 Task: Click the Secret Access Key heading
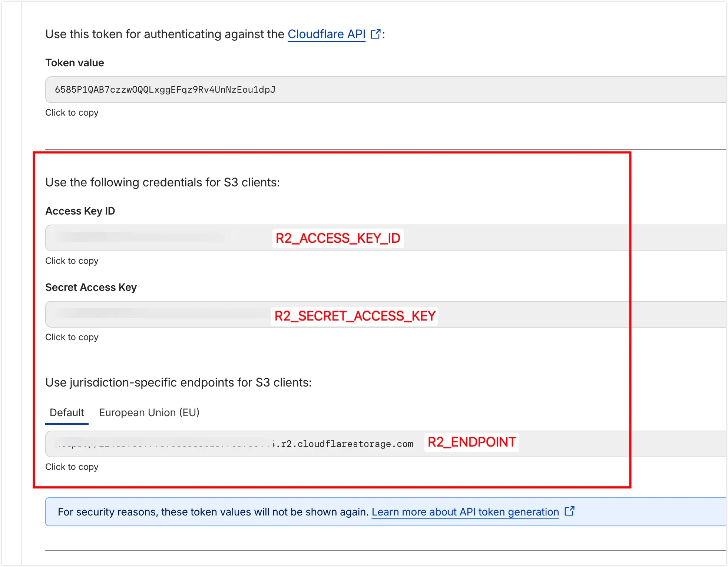coord(91,287)
